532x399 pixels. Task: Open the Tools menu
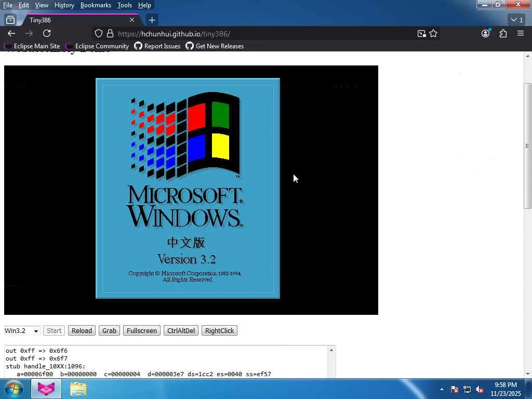pos(125,5)
